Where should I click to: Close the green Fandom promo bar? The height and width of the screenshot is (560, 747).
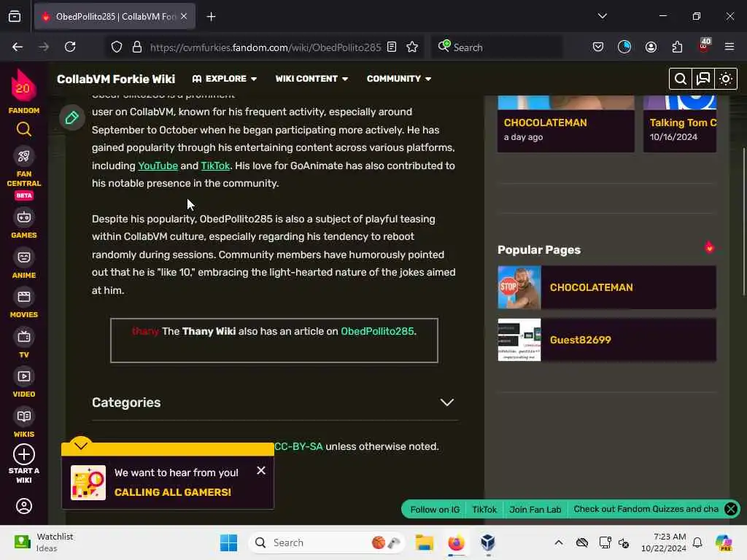(730, 509)
